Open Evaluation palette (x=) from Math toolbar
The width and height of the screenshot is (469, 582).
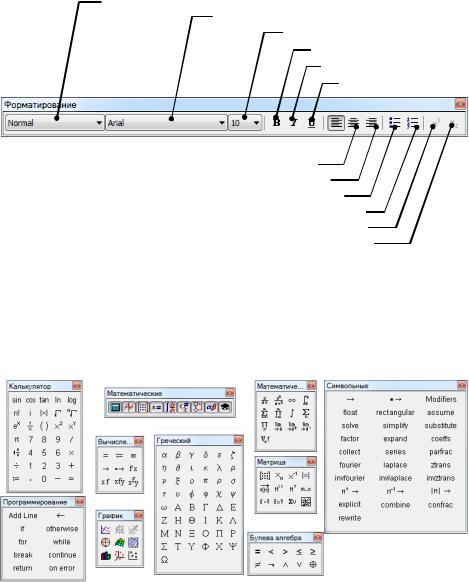click(x=156, y=407)
